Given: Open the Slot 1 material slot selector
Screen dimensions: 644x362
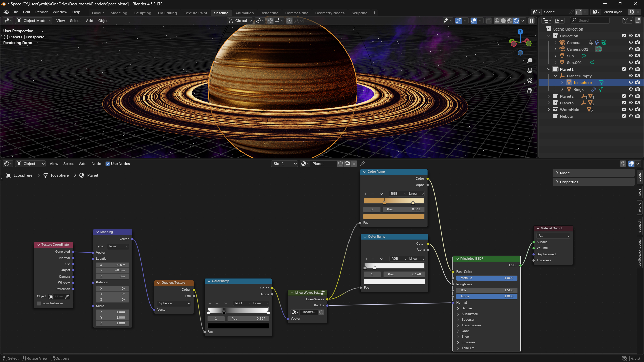Looking at the screenshot, I should tap(284, 164).
